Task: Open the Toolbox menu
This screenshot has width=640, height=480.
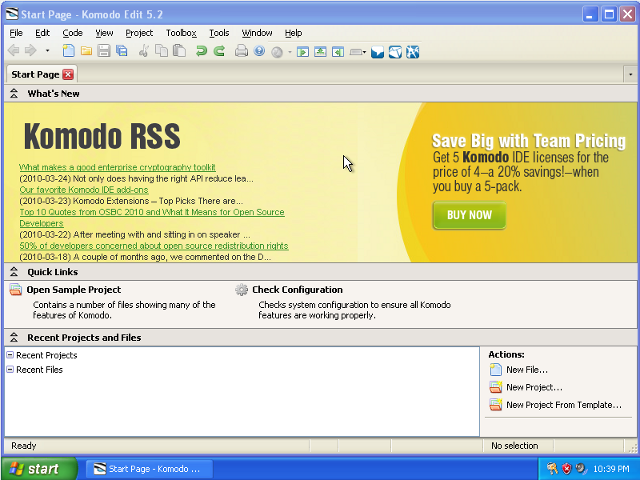Action: tap(181, 33)
